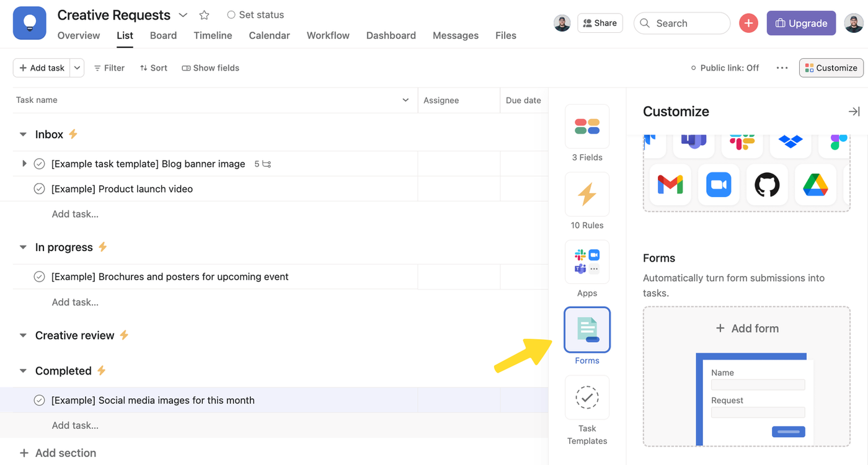Open the Rules lightning bolt tile

click(x=587, y=195)
